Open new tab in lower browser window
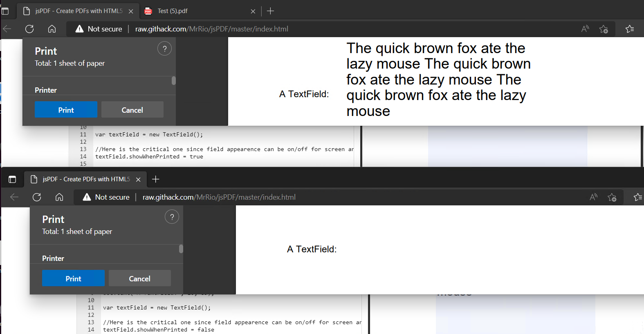 coord(155,179)
